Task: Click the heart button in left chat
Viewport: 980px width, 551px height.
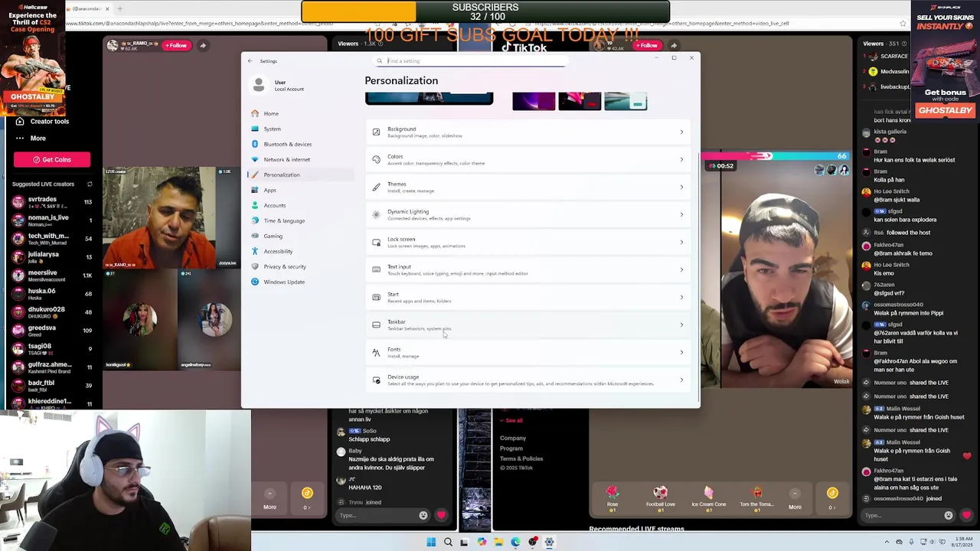Action: [441, 515]
